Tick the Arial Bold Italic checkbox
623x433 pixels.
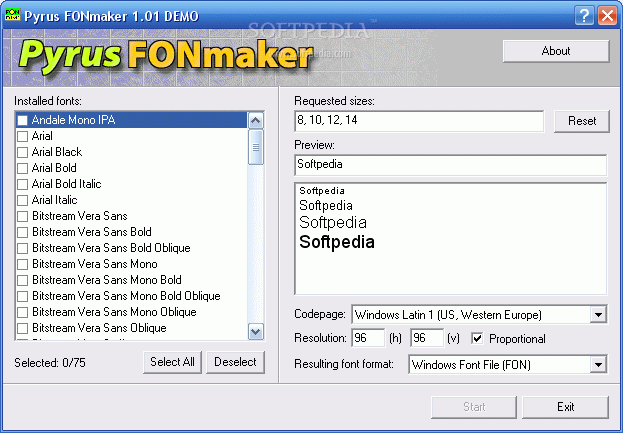coord(23,184)
